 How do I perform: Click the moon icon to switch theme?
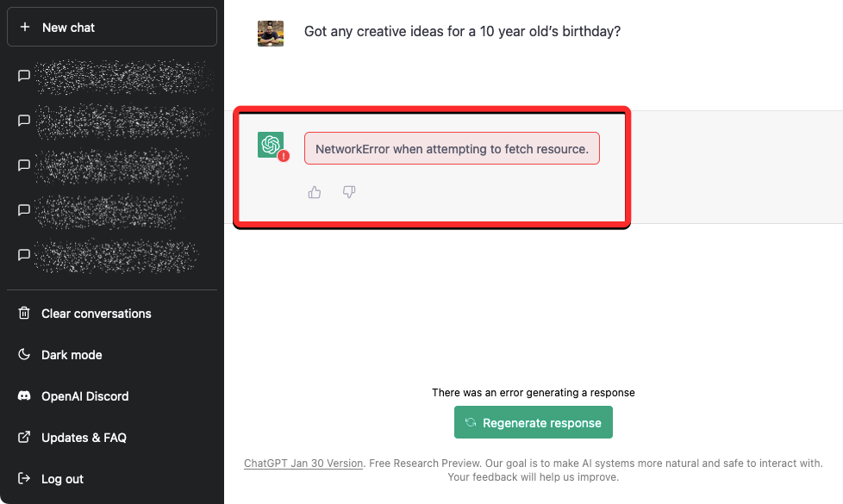coord(24,355)
